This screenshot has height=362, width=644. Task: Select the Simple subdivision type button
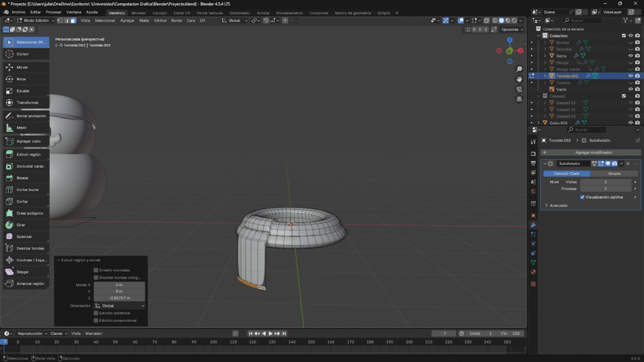coord(614,173)
